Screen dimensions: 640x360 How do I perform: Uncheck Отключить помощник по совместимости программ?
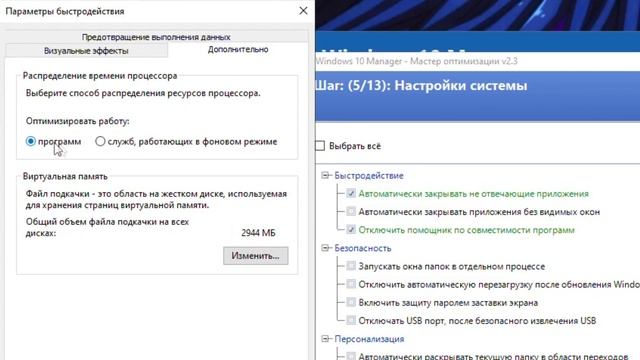351,230
